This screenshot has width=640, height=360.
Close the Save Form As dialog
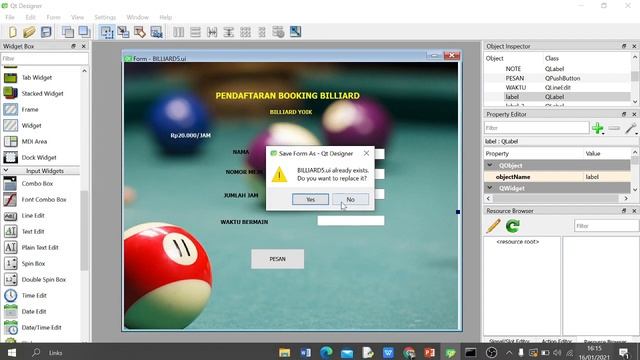click(366, 153)
